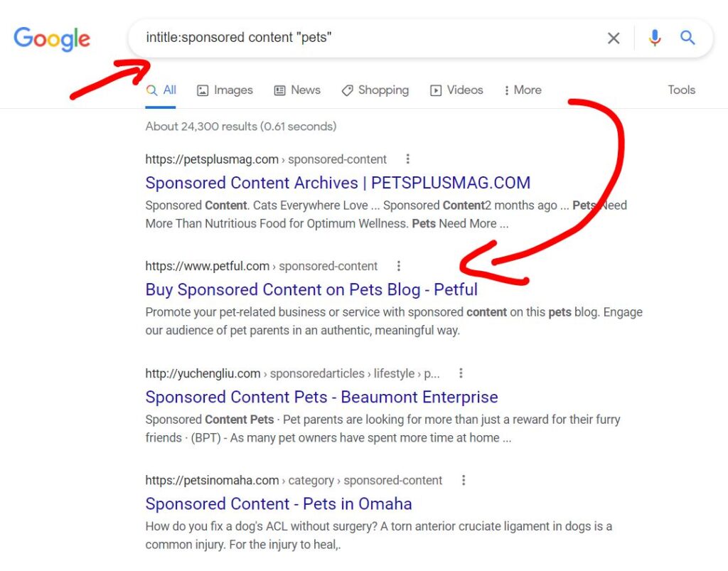Open Sponsored Content Pets Beaumont Enterprise link
Screen dimensions: 728x571
(x=321, y=397)
